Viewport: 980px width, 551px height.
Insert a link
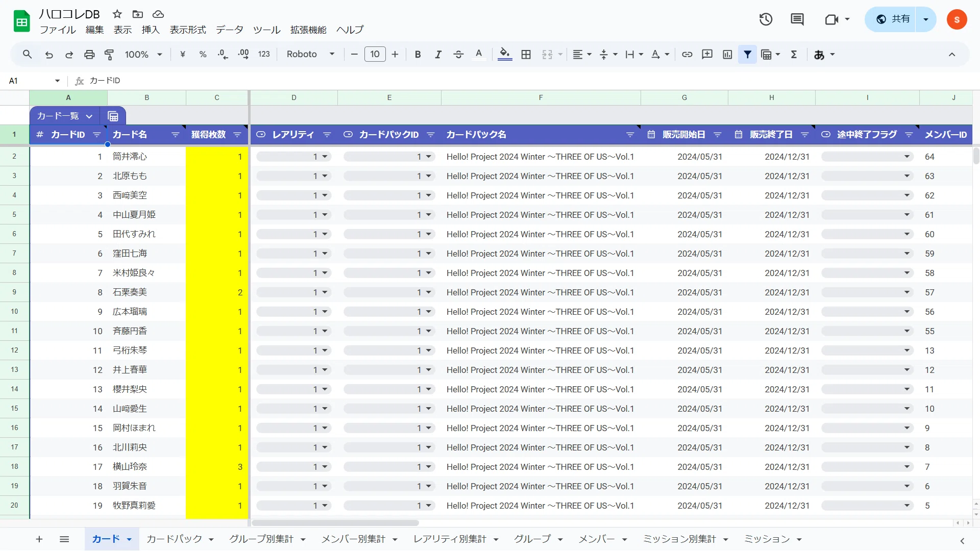point(687,54)
